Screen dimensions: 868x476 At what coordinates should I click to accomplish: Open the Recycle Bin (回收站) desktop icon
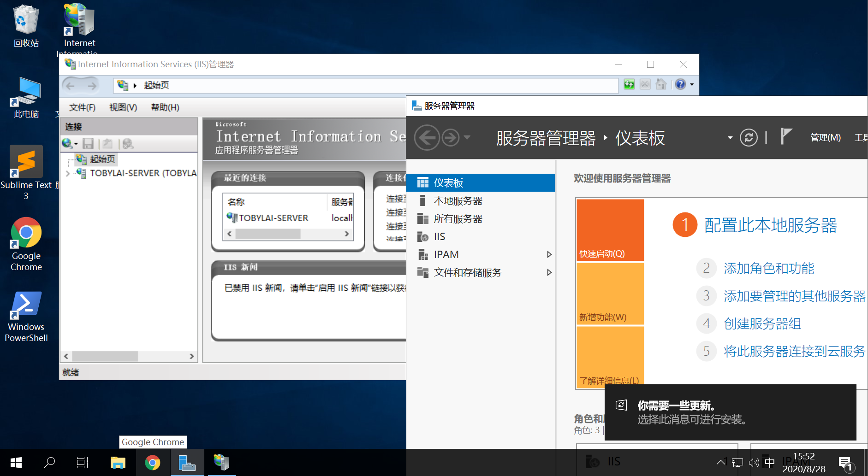click(x=26, y=26)
